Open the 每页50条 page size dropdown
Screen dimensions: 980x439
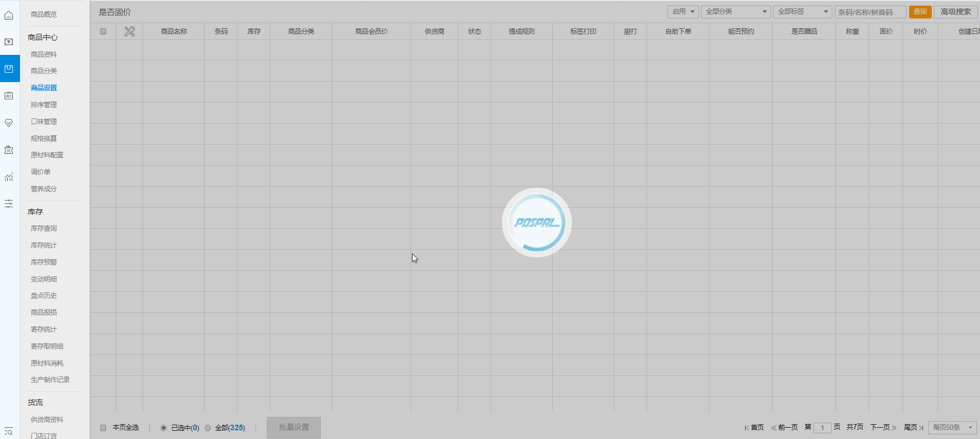click(952, 428)
